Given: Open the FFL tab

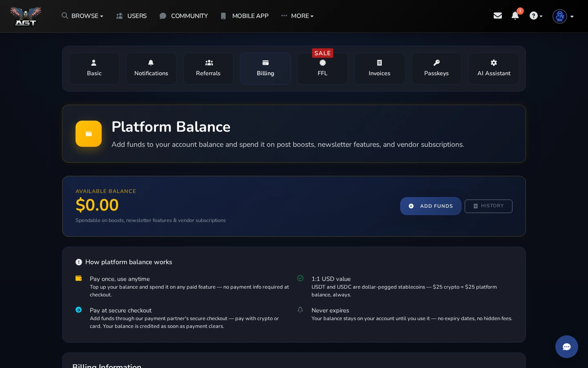Looking at the screenshot, I should coord(323,69).
